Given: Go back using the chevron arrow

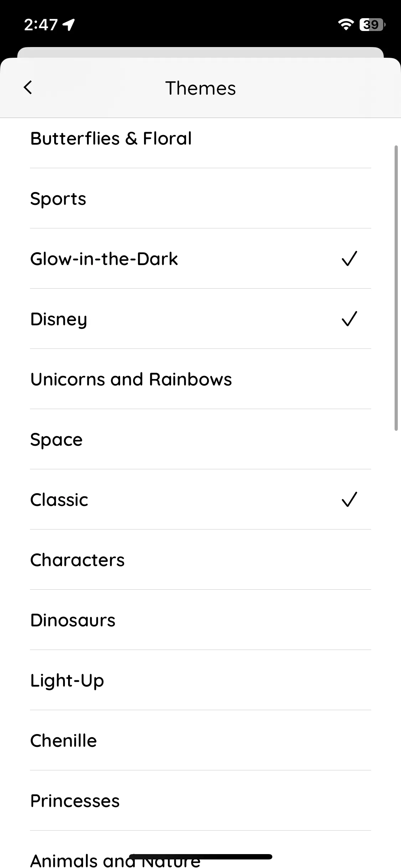Looking at the screenshot, I should tap(28, 87).
